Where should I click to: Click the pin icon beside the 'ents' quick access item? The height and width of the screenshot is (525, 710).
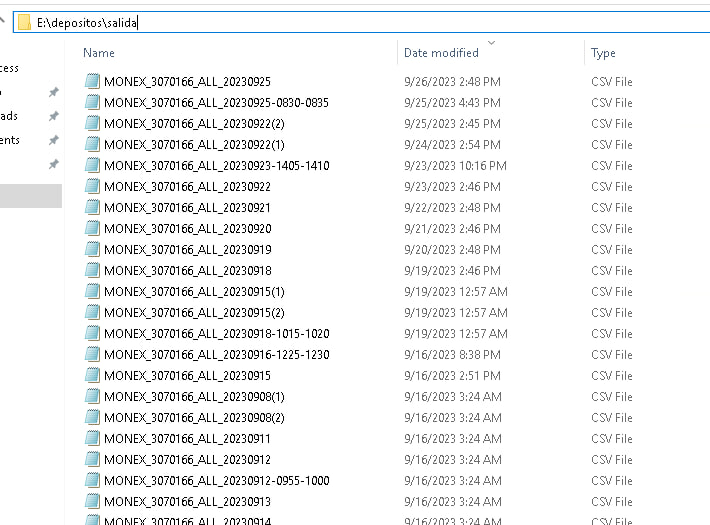pos(53,140)
